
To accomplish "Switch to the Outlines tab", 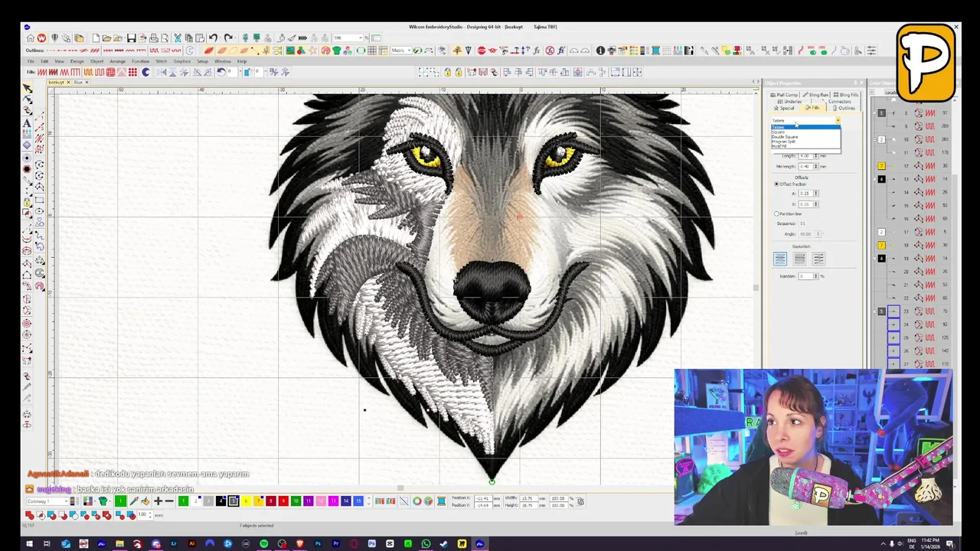I will (x=844, y=108).
